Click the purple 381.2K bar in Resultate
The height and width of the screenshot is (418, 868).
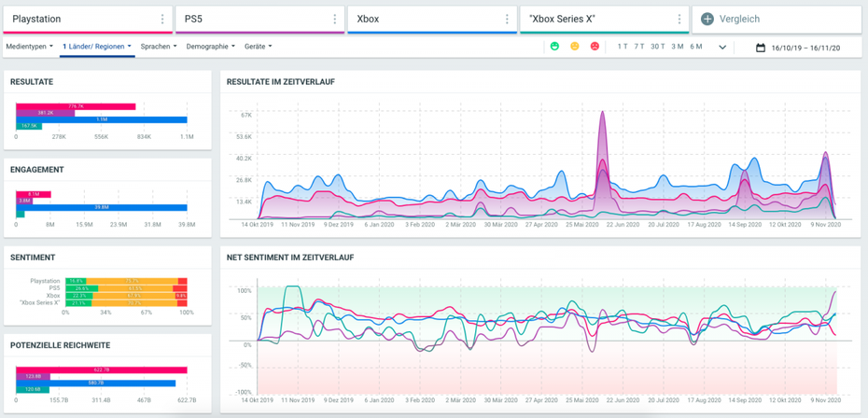tap(46, 113)
